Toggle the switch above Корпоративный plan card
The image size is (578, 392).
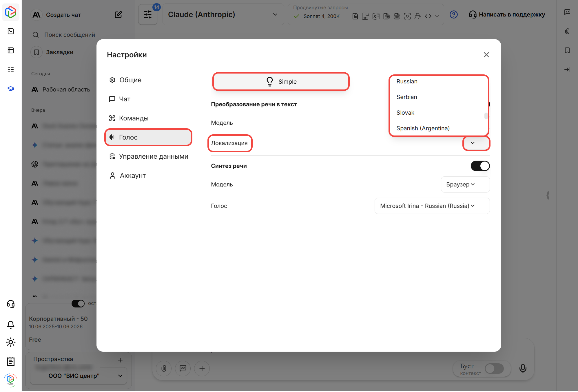[78, 303]
